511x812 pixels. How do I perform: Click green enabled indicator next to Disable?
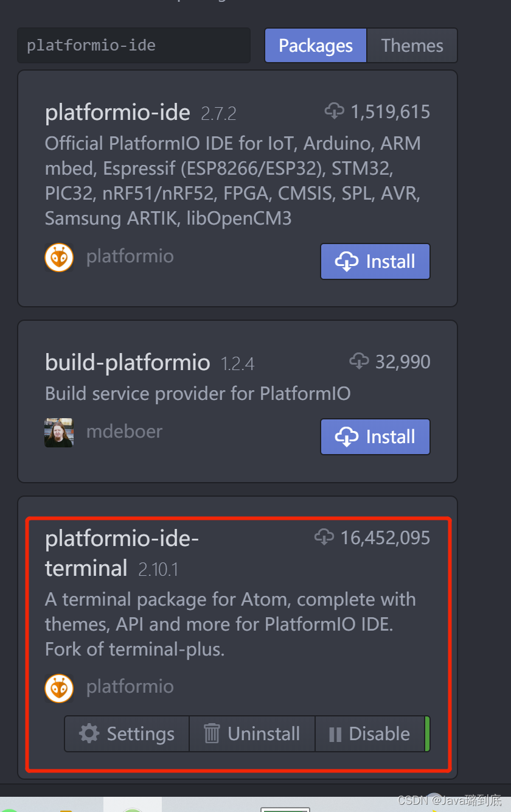(427, 733)
